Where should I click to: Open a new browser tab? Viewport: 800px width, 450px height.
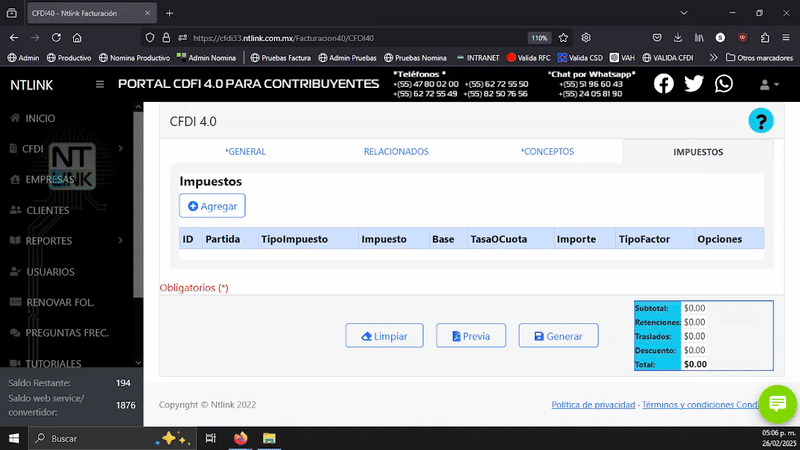(169, 13)
